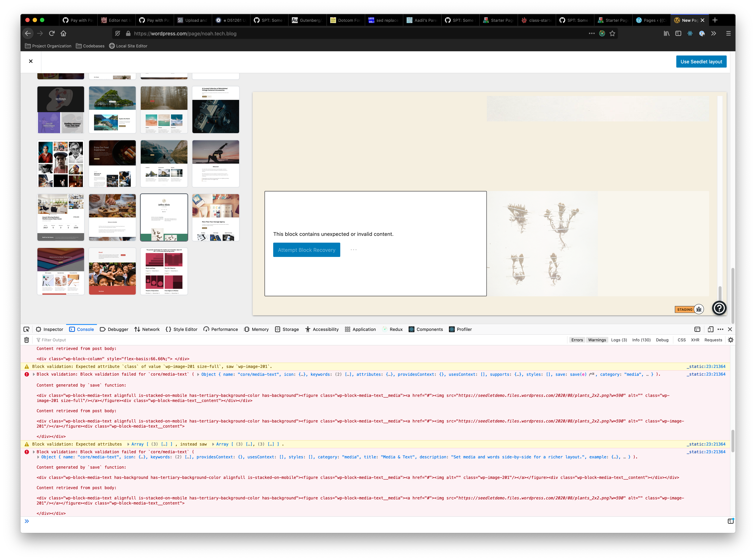This screenshot has width=756, height=560.
Task: Reload the page in browser toolbar
Action: 51,33
